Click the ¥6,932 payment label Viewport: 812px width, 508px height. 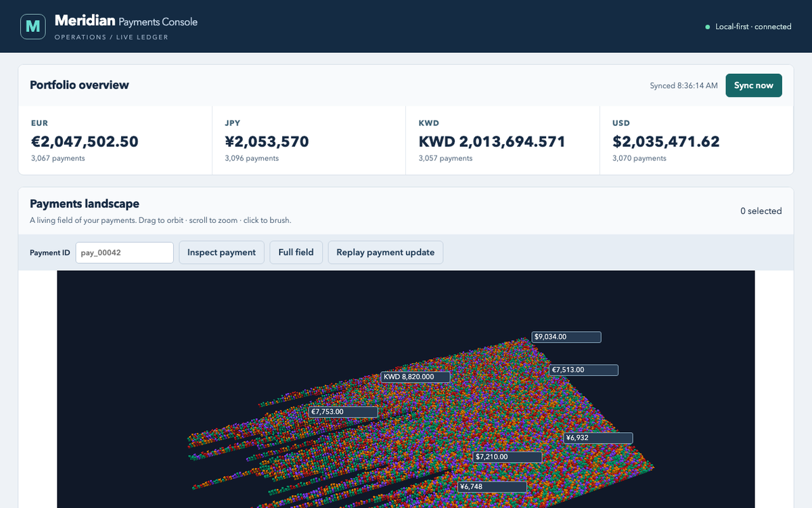[x=598, y=438]
